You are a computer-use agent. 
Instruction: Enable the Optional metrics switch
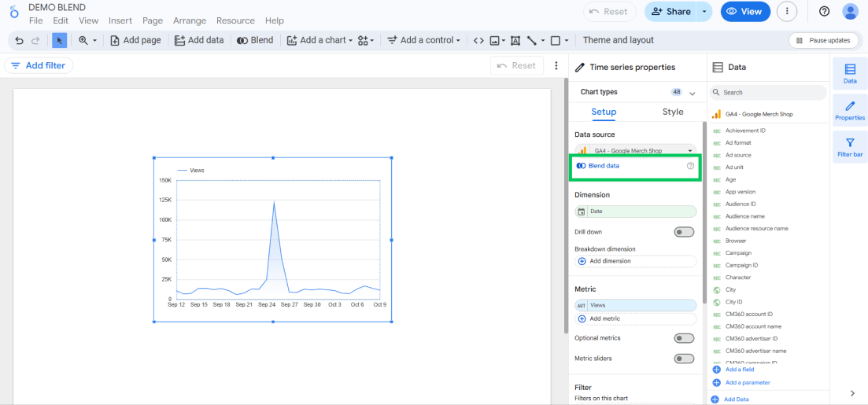[684, 338]
